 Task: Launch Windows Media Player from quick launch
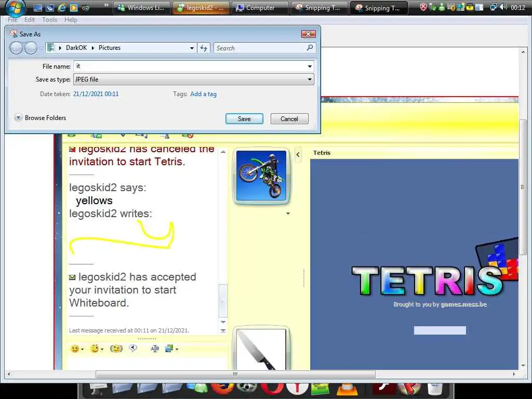[x=74, y=8]
